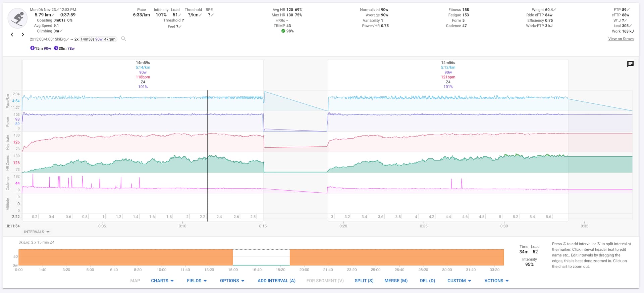Open the chart comments icon
644x293 pixels.
(x=630, y=64)
